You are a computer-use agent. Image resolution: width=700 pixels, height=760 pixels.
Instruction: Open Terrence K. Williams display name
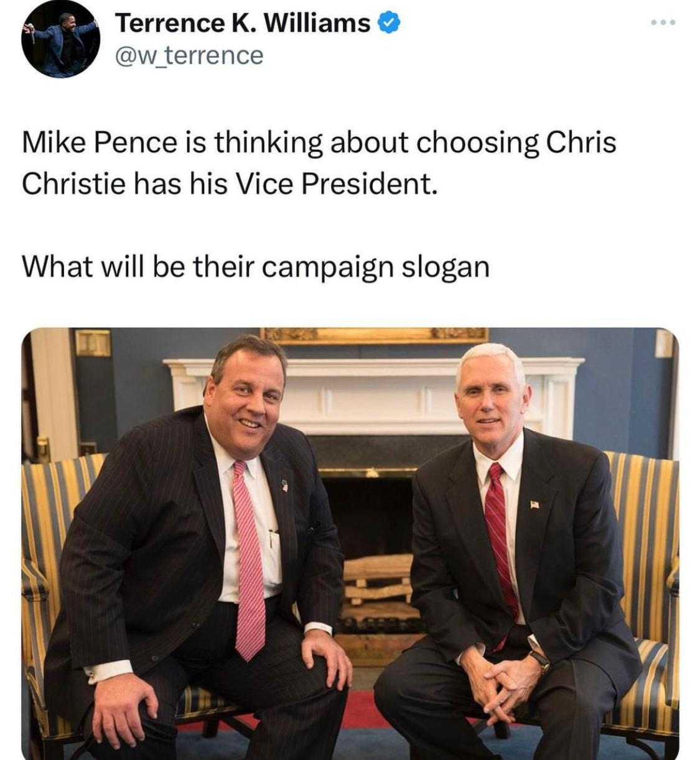[x=243, y=23]
